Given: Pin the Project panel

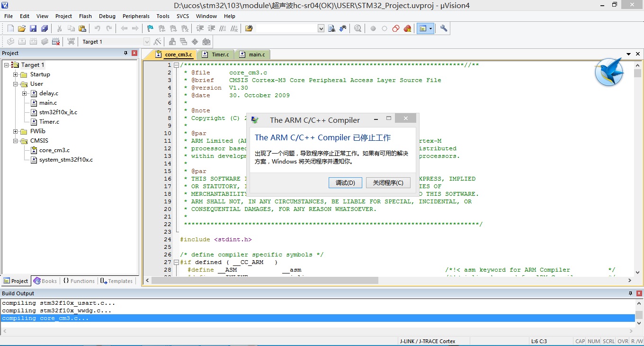Looking at the screenshot, I should point(126,53).
